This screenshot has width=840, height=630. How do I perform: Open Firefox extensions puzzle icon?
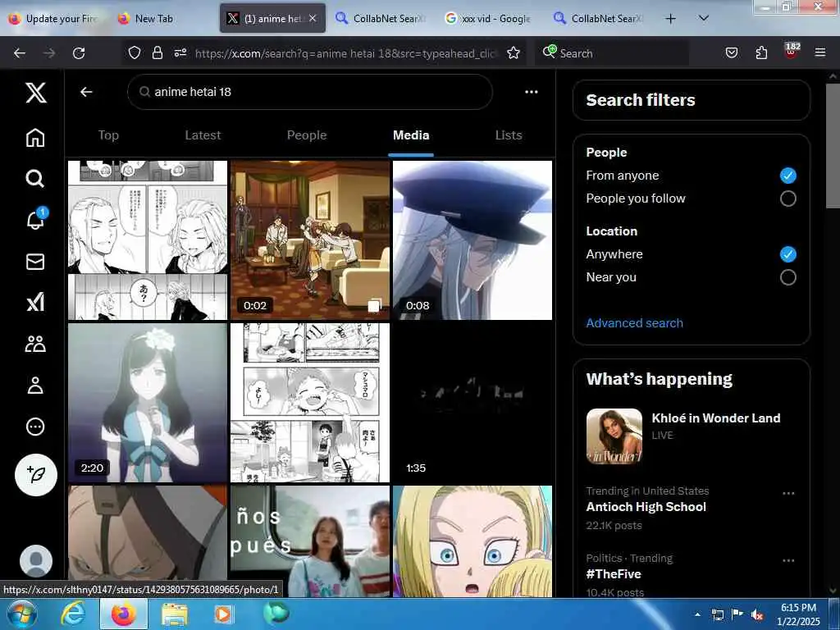coord(761,52)
